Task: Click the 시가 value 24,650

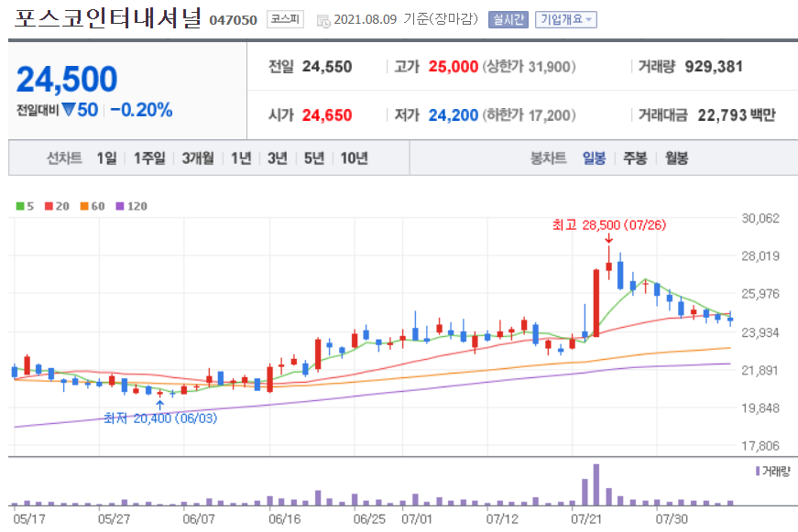Action: 327,115
